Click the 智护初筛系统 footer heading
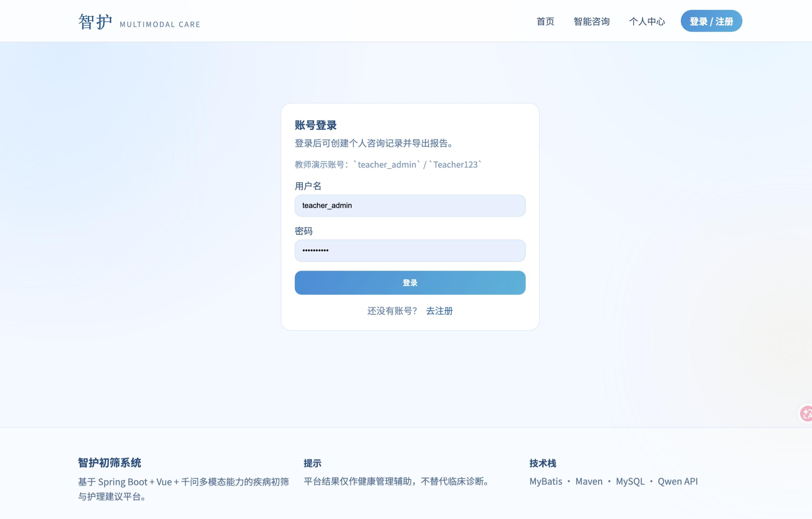The height and width of the screenshot is (519, 812). pos(109,463)
